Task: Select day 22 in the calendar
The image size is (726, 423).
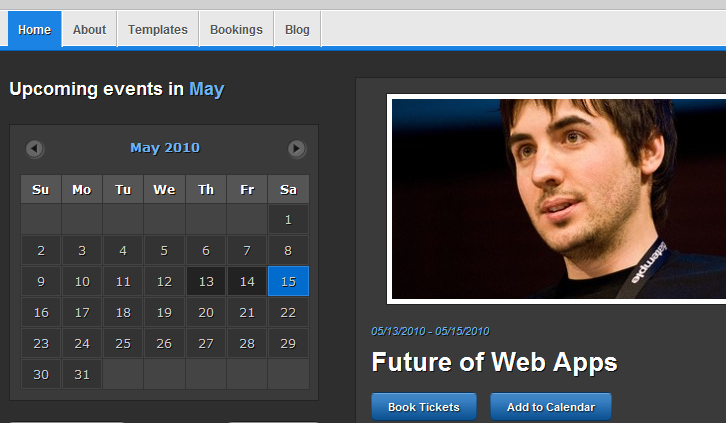Action: pyautogui.click(x=288, y=312)
